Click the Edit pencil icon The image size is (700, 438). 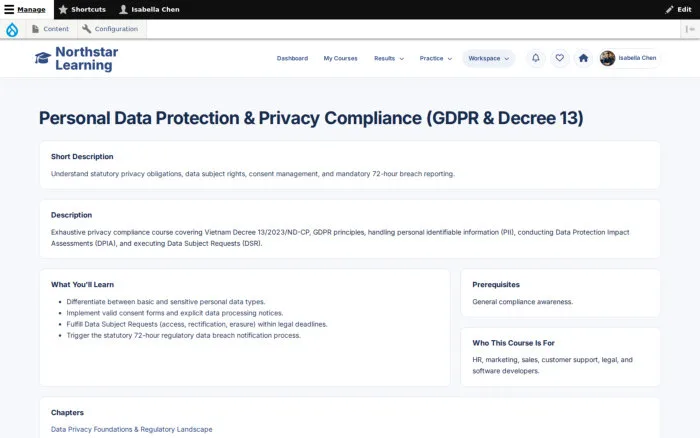(669, 9)
